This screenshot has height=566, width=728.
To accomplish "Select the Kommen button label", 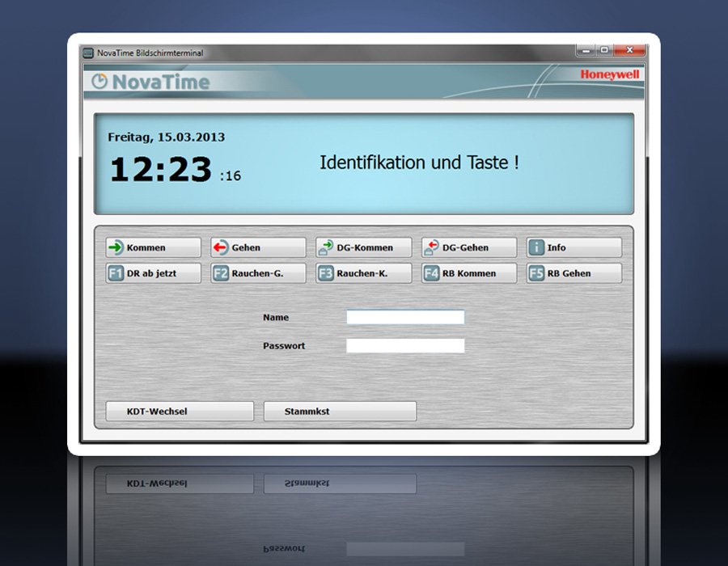I will [x=146, y=247].
